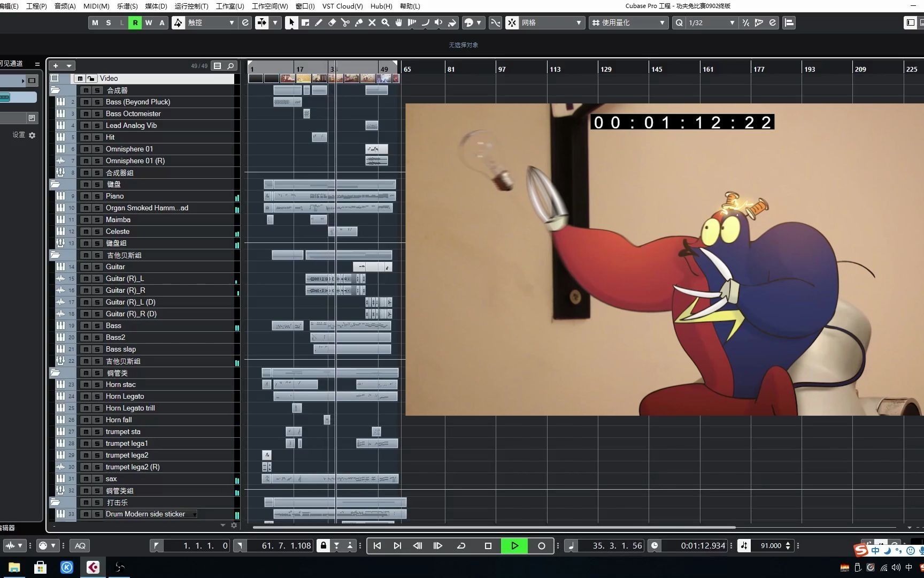Click the tempo value 91.000 field
The width and height of the screenshot is (924, 578).
tap(771, 546)
